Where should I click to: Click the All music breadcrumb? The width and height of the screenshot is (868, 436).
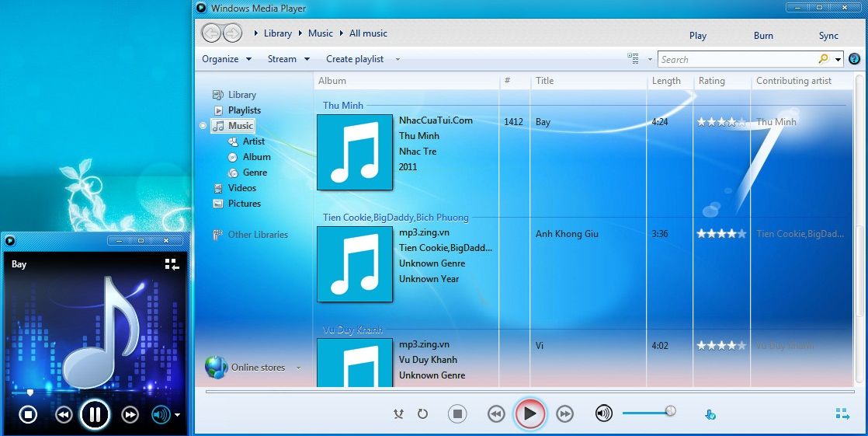[x=368, y=33]
